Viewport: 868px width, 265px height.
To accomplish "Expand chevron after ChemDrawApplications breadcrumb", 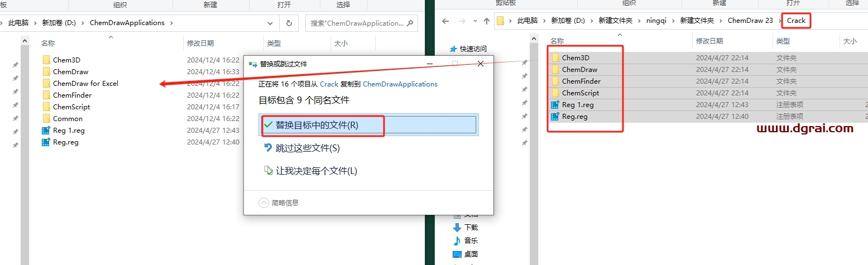I will [x=171, y=23].
